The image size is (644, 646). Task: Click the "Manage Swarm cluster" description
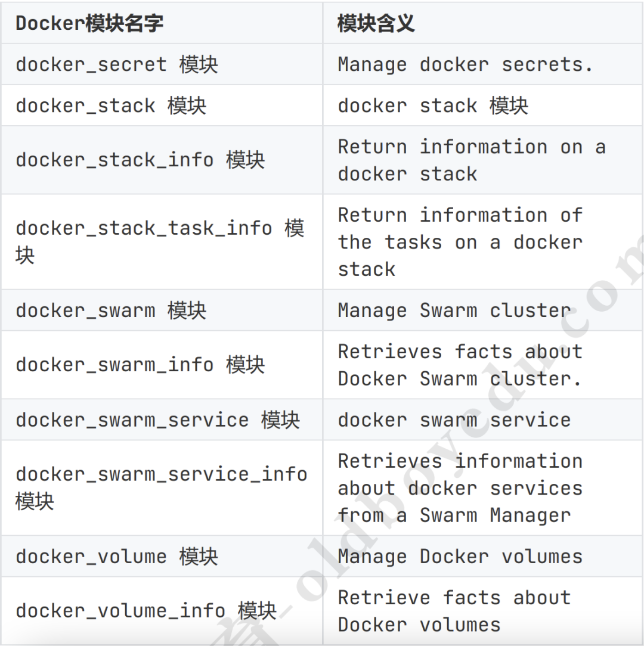454,310
